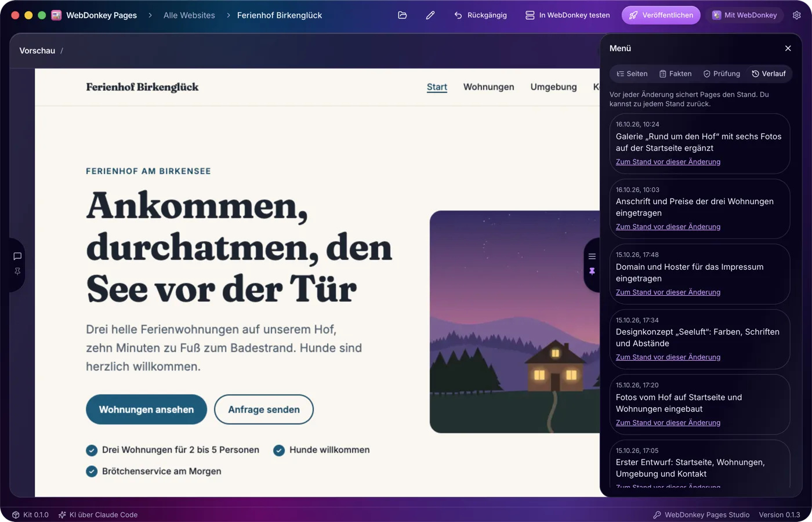The width and height of the screenshot is (812, 522).
Task: Open Mit WebDonkey button
Action: 745,15
